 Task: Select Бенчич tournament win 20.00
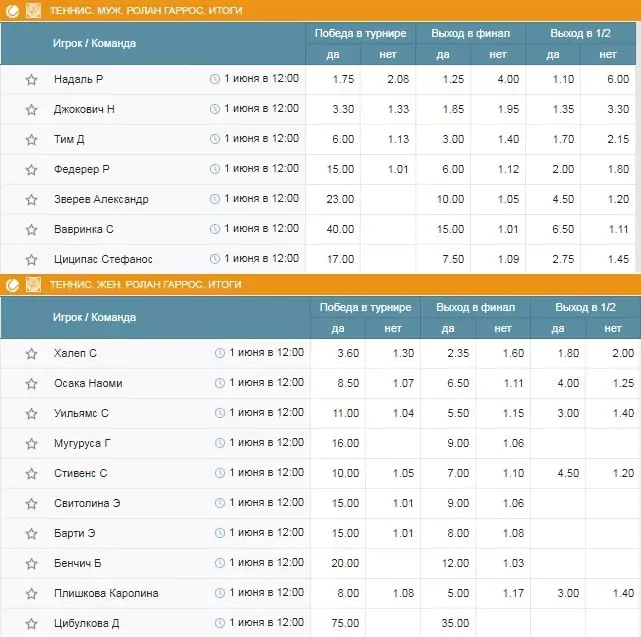tap(345, 563)
